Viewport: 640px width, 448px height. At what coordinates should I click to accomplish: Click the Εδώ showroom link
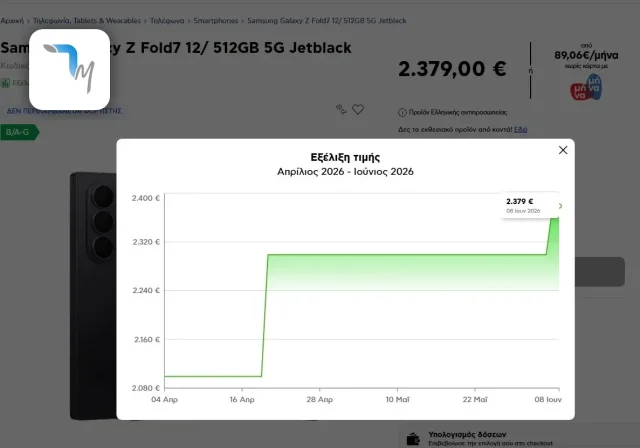click(x=520, y=129)
